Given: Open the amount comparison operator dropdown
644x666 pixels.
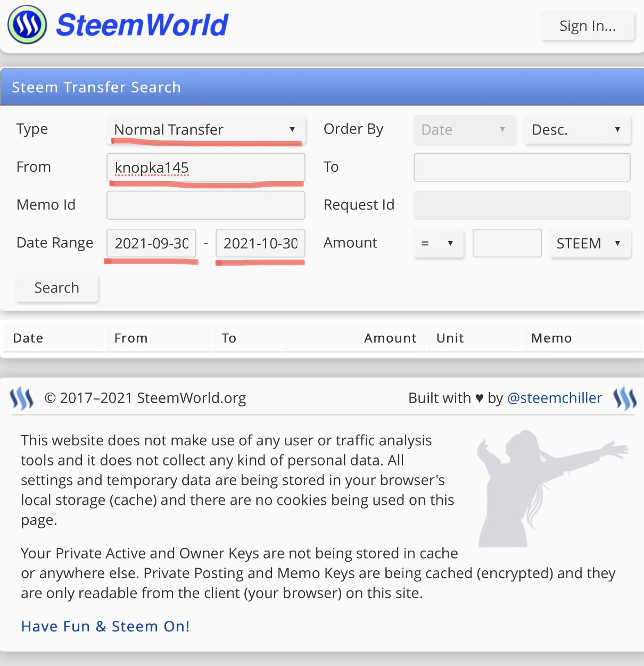Looking at the screenshot, I should tap(439, 243).
